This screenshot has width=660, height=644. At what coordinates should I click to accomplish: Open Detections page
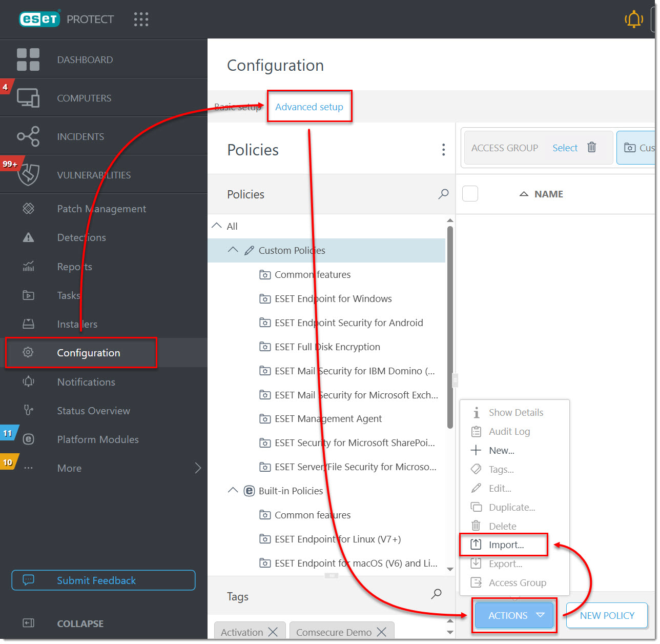(x=104, y=237)
